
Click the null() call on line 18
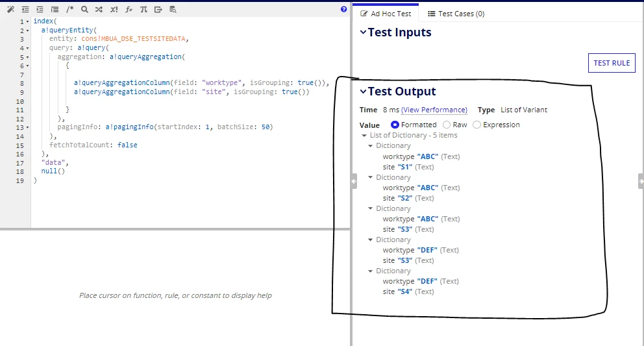[53, 171]
